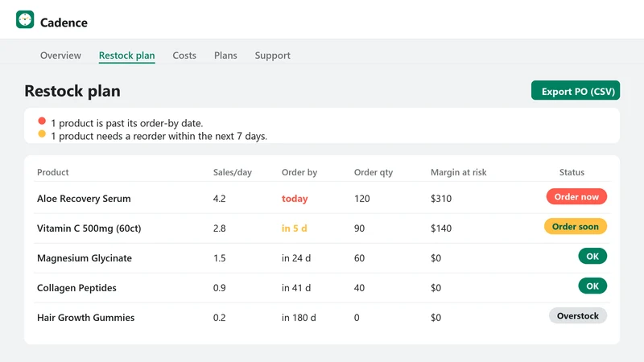Select the Vitamin C 500mg (60ct) row

point(322,228)
